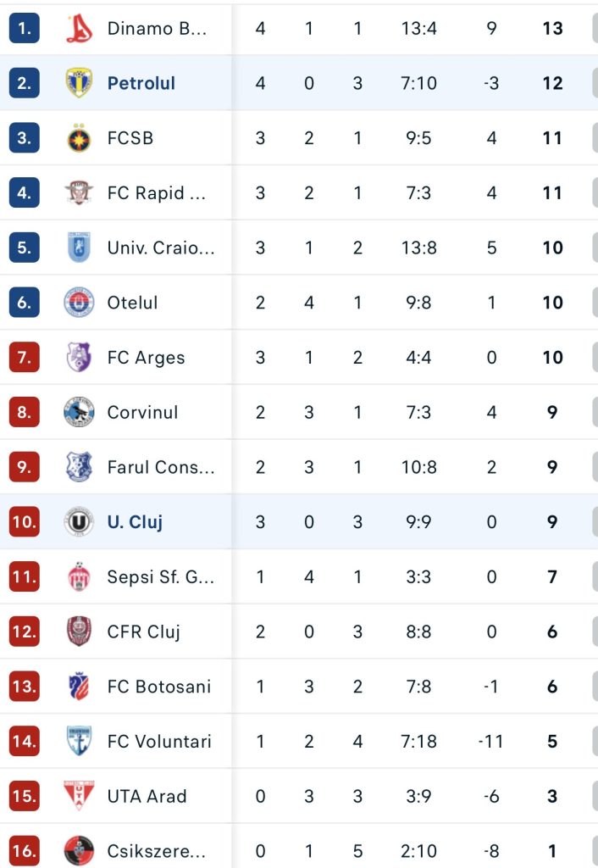Select the position 16 rank badge
This screenshot has width=598, height=868.
point(25,851)
